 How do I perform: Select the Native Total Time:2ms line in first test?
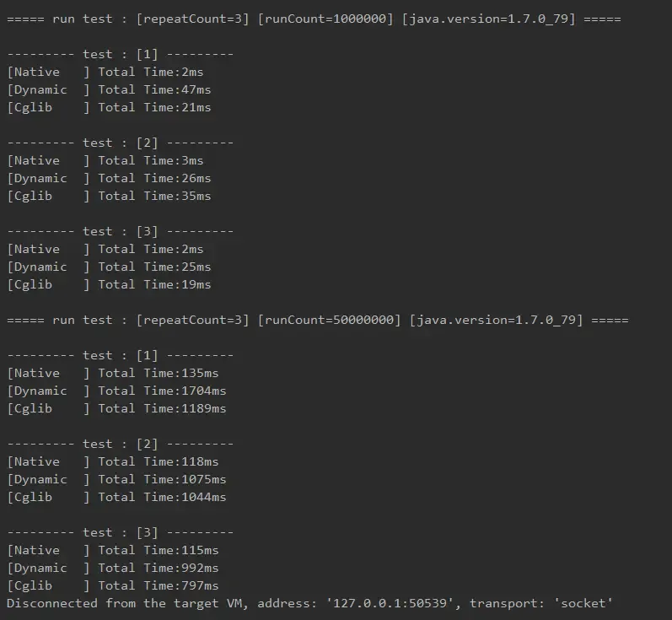105,72
